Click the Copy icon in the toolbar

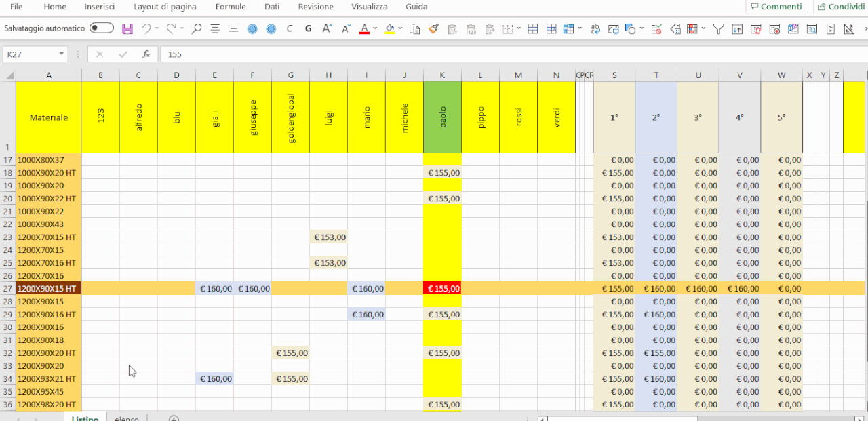(x=415, y=28)
